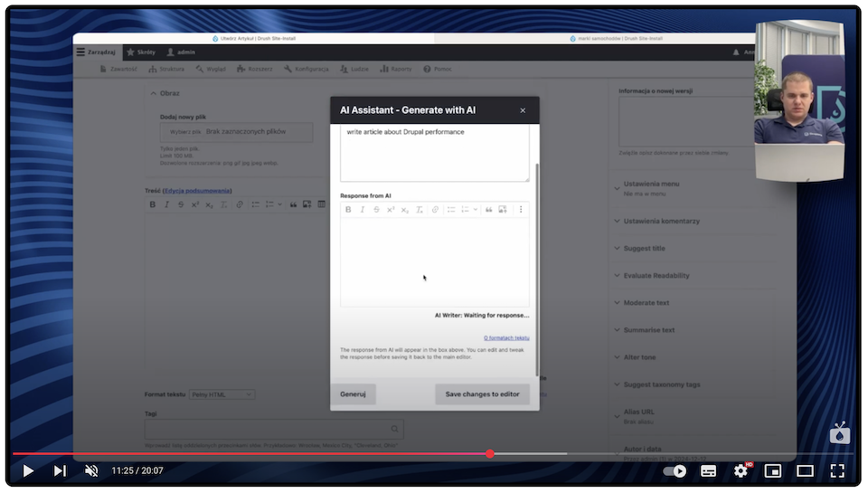Open Pomoc menu item
The image size is (868, 493).
[x=438, y=70]
